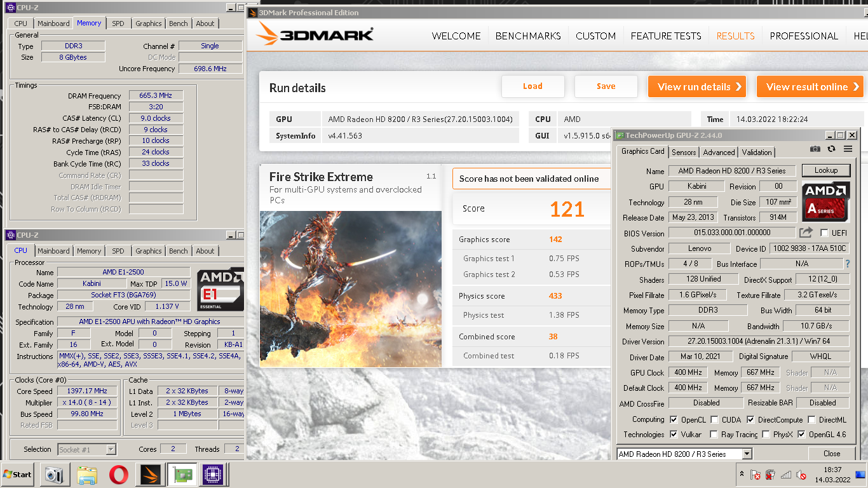Image resolution: width=868 pixels, height=488 pixels.
Task: Click the GPU-Z refresh icon
Action: pos(831,149)
